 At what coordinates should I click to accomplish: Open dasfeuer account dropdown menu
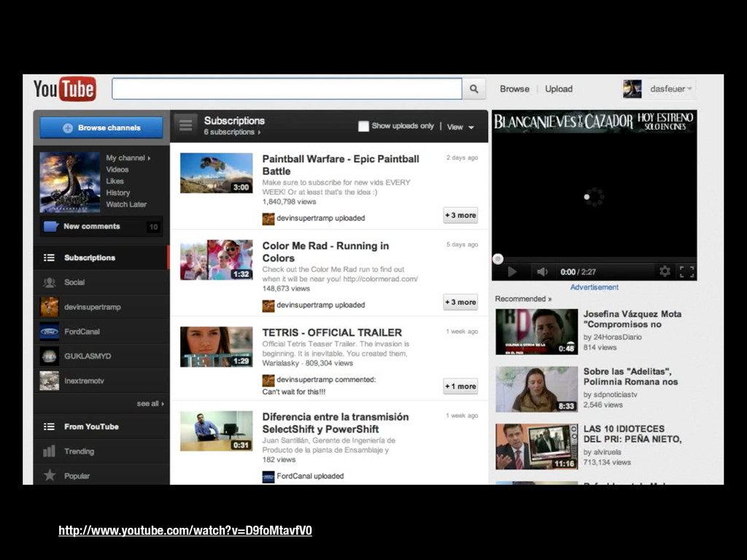click(x=671, y=89)
